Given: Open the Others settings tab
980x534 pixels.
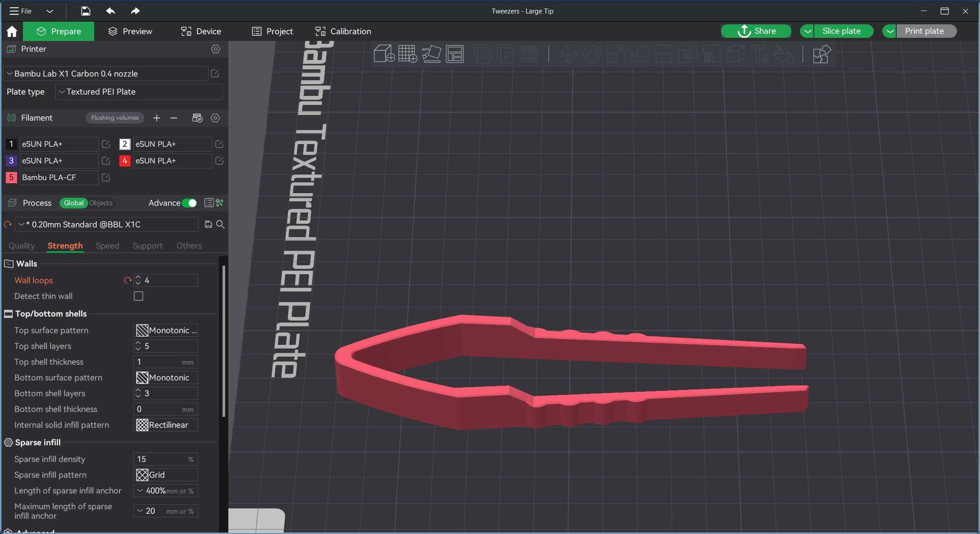Looking at the screenshot, I should pyautogui.click(x=189, y=246).
